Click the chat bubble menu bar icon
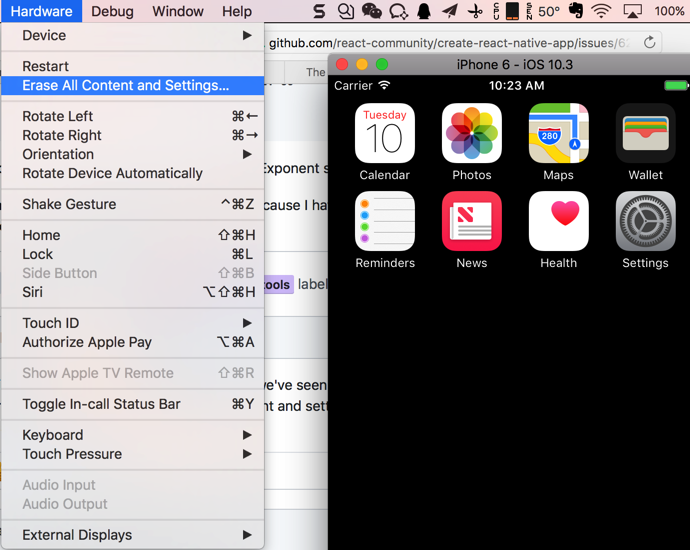The width and height of the screenshot is (690, 550). coord(398,11)
